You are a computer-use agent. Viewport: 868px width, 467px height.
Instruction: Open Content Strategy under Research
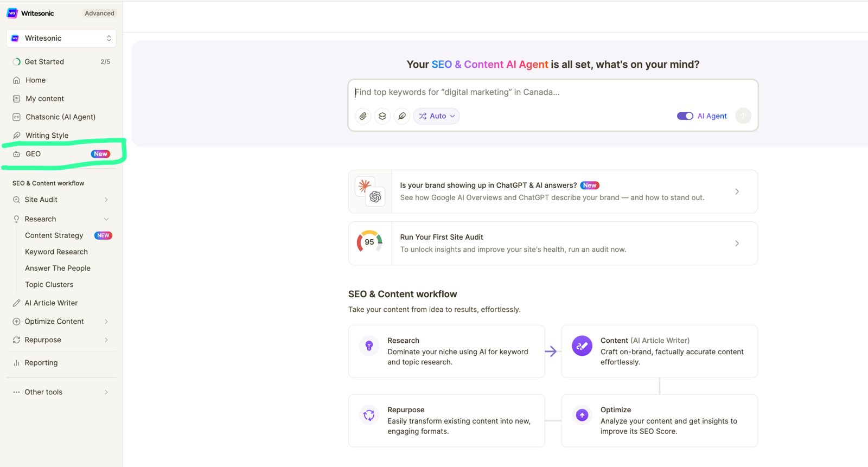(54, 235)
